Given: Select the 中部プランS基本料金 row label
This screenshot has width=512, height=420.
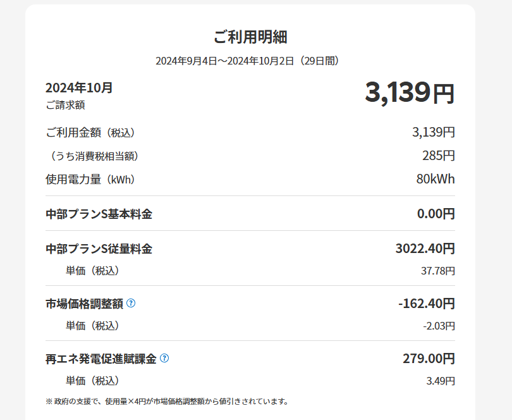Looking at the screenshot, I should [x=99, y=214].
